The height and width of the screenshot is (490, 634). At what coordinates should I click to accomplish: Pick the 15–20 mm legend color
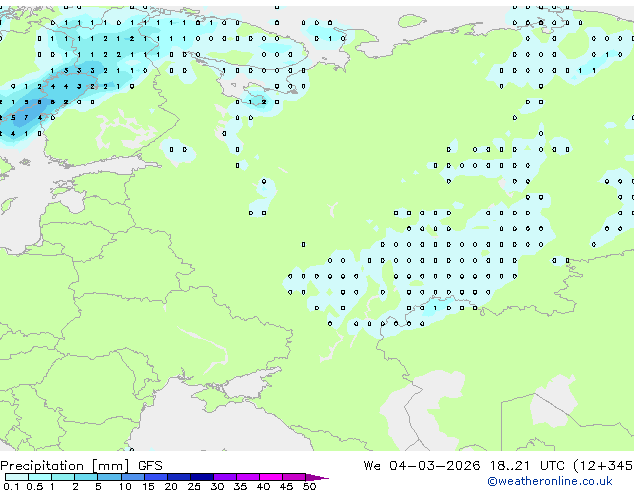point(155,477)
